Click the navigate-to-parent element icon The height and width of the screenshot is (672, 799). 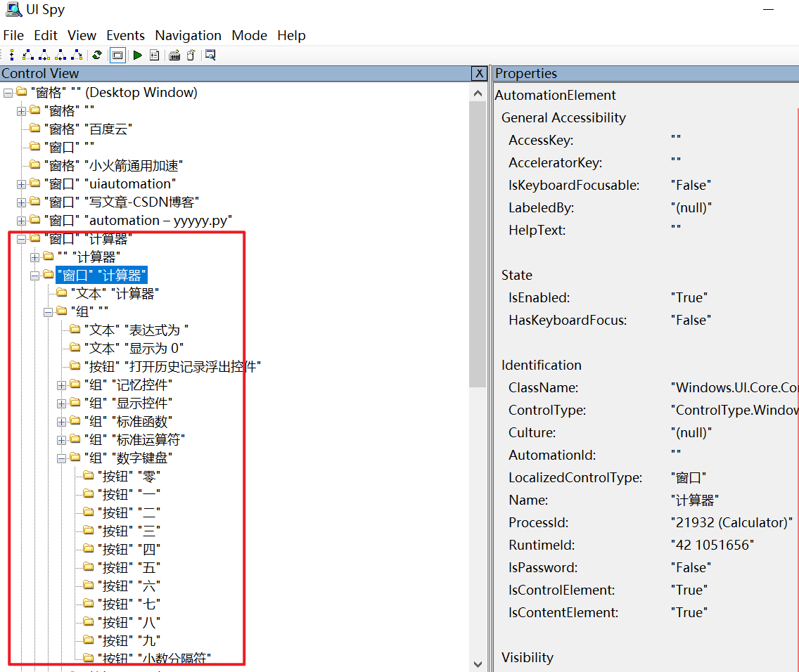pos(11,55)
